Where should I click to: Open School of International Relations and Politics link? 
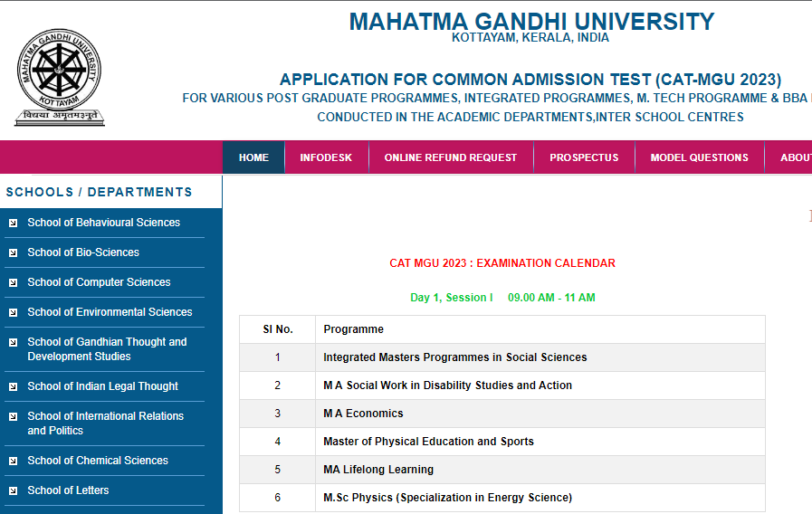point(106,424)
